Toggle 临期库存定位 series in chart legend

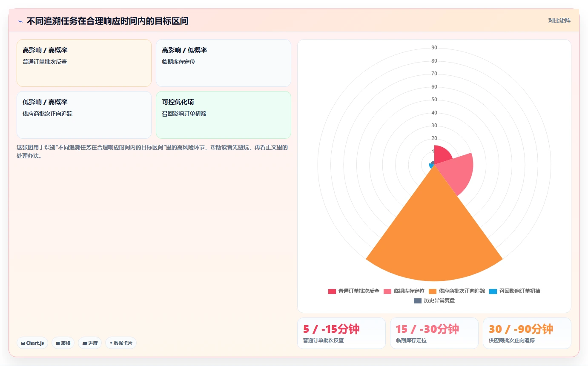(404, 291)
